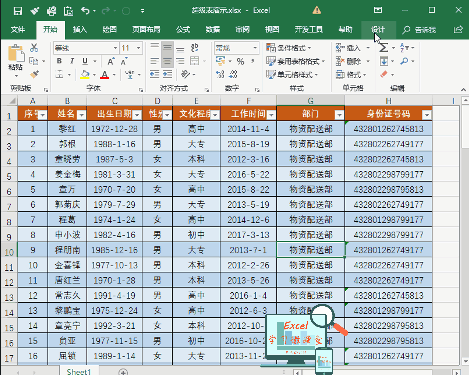Open Conditional Formatting menu

(289, 48)
